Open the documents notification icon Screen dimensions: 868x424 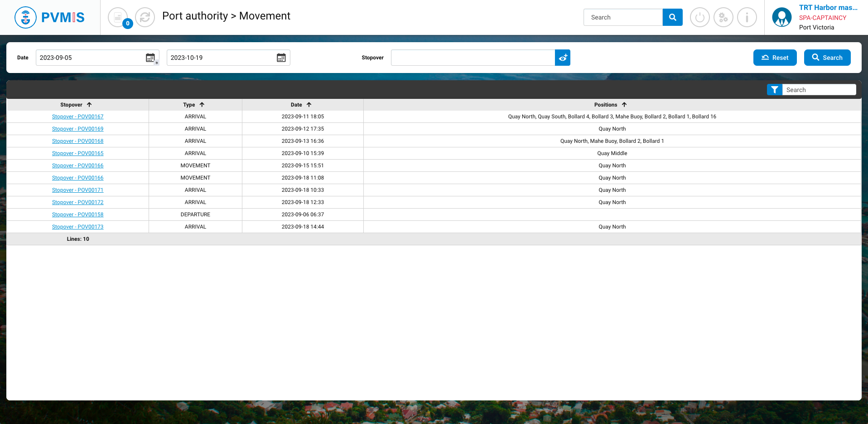[x=118, y=18]
